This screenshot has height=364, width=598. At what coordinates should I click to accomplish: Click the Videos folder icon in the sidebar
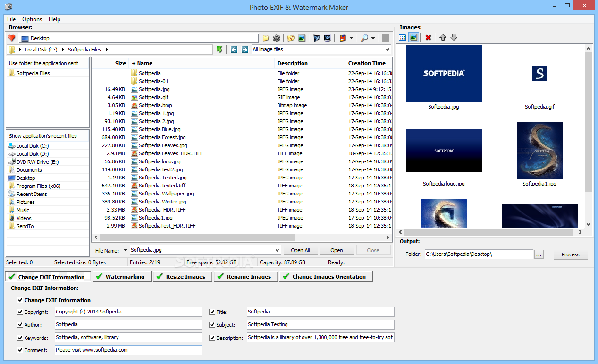click(x=12, y=218)
